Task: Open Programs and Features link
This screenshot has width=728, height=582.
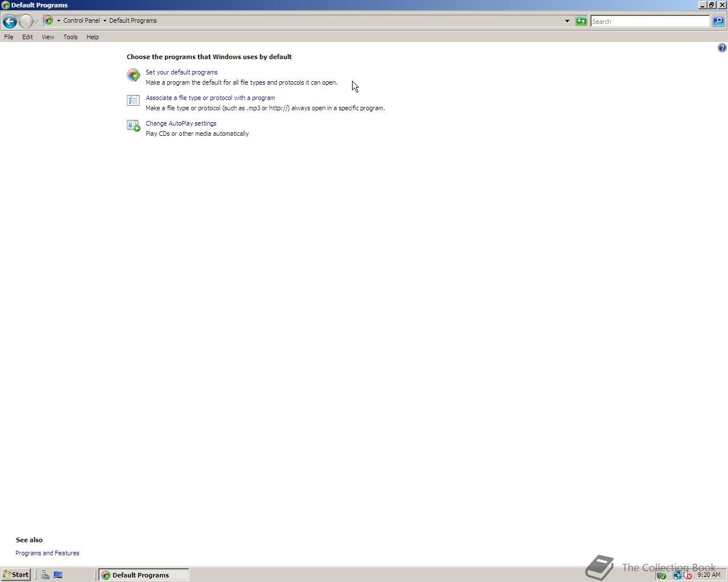Action: 47,553
